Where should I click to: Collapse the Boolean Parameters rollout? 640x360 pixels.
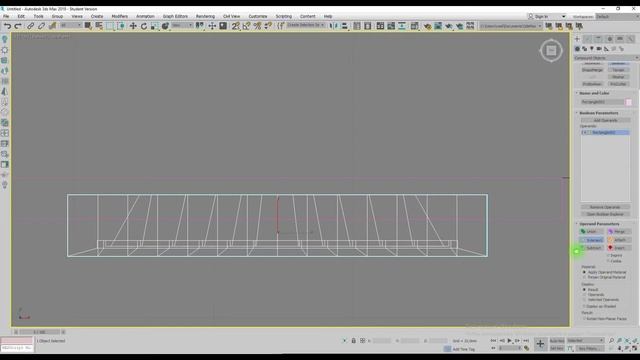[598, 113]
